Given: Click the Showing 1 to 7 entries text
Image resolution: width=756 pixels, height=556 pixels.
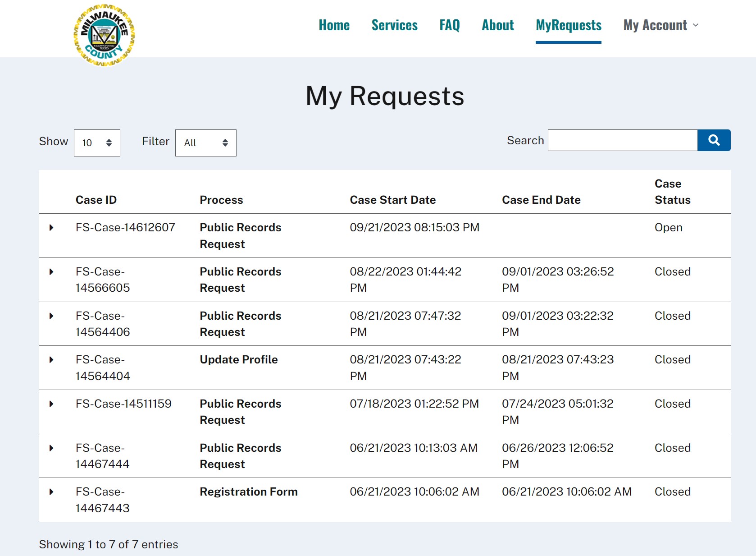Looking at the screenshot, I should 109,545.
